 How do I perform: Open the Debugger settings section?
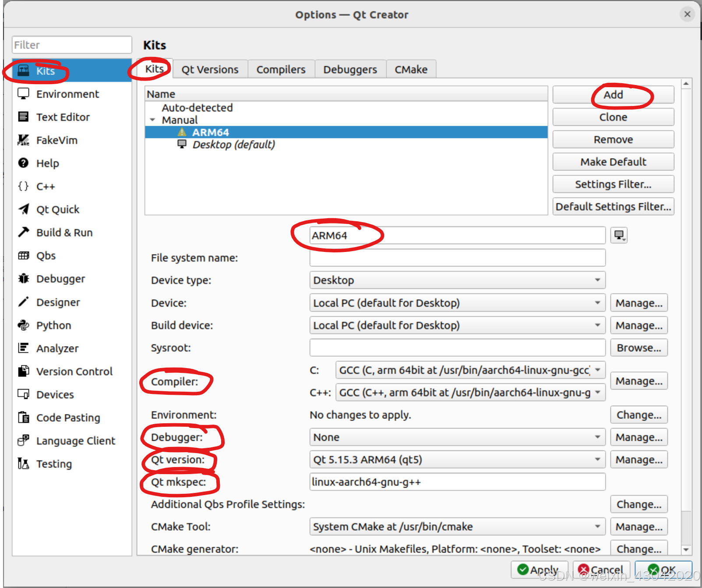[60, 279]
